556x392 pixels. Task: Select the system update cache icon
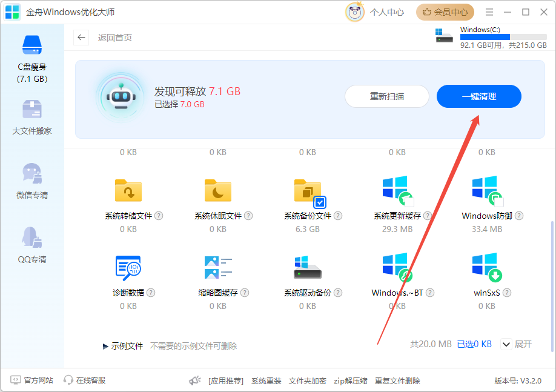pos(397,190)
